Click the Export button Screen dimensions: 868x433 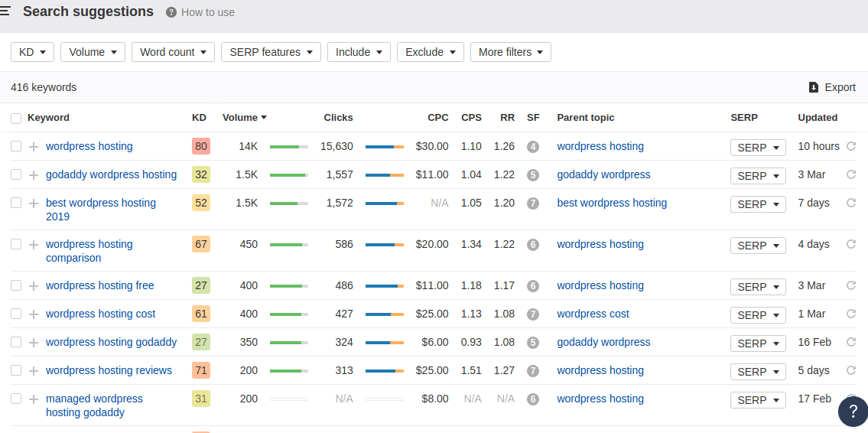[x=832, y=87]
